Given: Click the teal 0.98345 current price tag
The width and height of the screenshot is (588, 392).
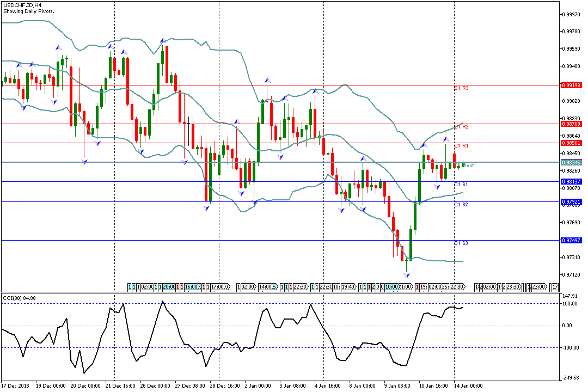Looking at the screenshot, I should (571, 162).
